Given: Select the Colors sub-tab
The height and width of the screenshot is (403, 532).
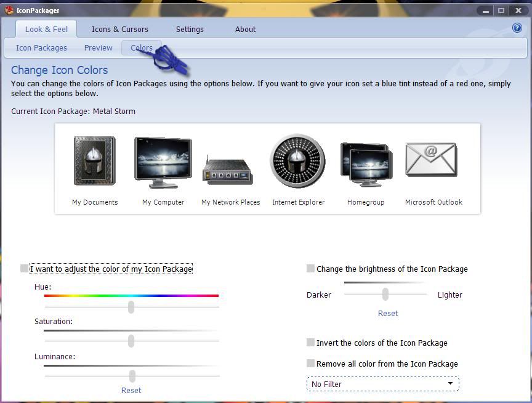Looking at the screenshot, I should coord(142,48).
